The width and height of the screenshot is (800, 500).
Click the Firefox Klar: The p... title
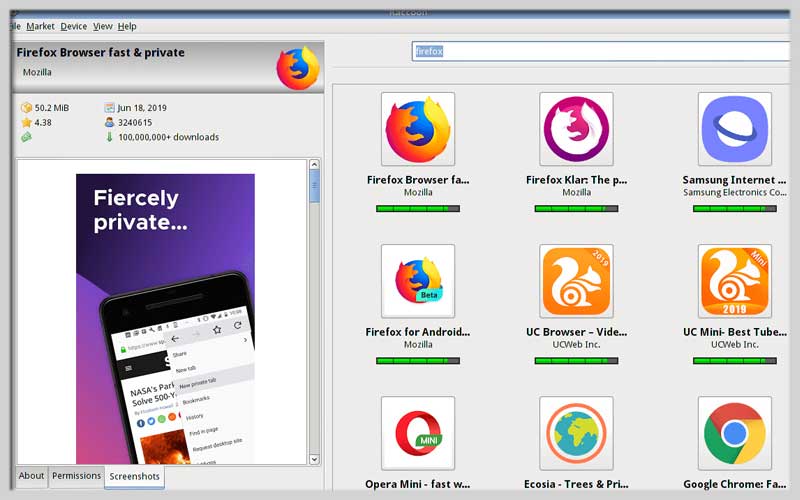coord(577,180)
